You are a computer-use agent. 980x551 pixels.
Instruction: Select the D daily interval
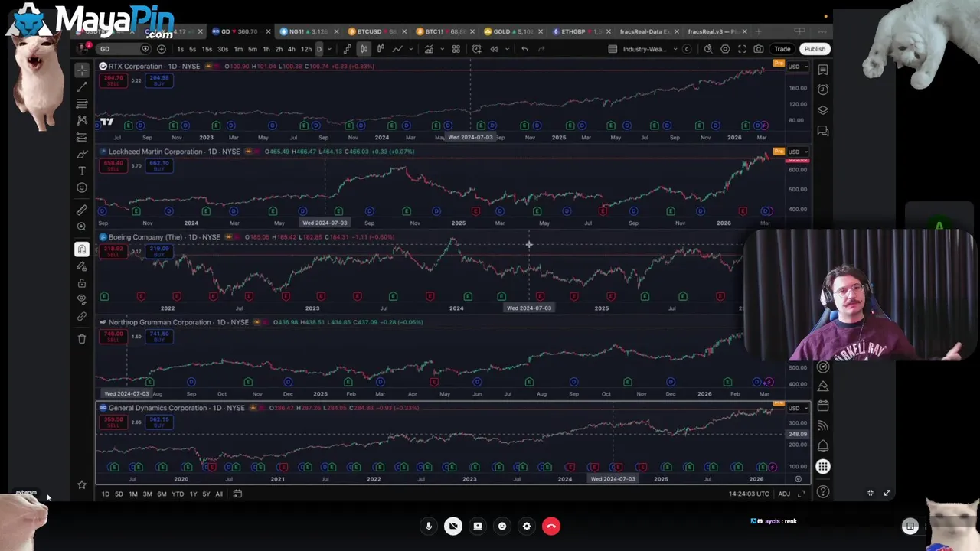click(319, 49)
